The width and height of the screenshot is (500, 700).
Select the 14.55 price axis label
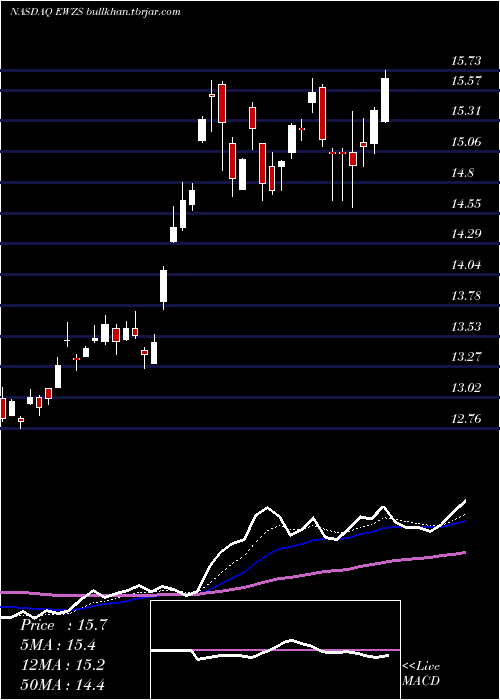pos(466,204)
